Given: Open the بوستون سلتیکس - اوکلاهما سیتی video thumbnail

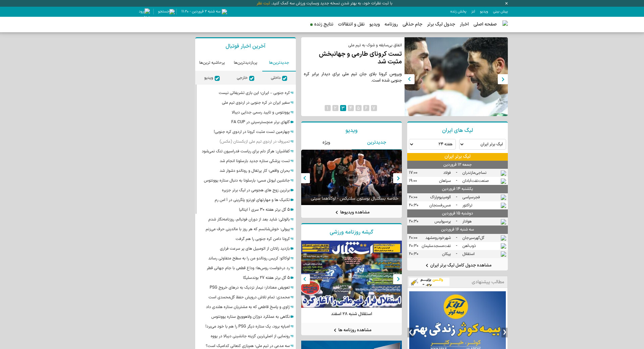Looking at the screenshot, I should tap(352, 177).
